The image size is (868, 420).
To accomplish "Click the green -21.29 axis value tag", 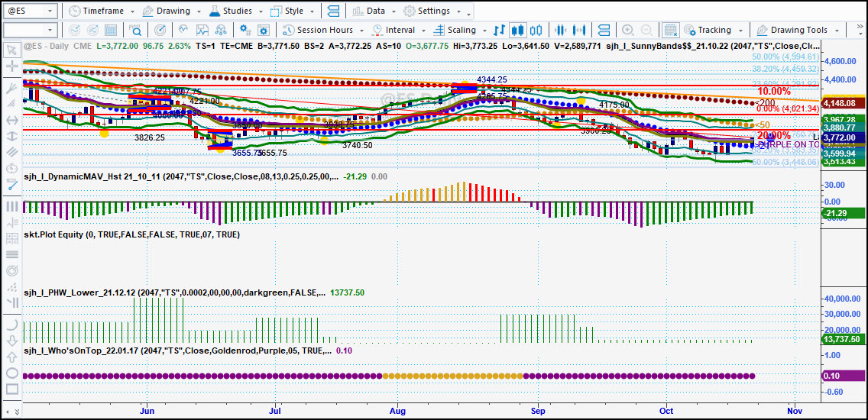I will 844,214.
